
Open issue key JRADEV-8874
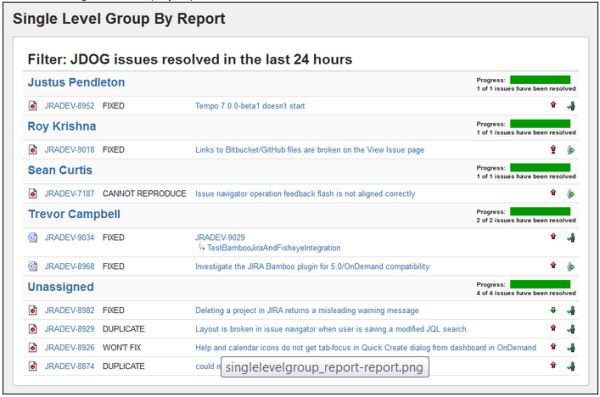69,366
